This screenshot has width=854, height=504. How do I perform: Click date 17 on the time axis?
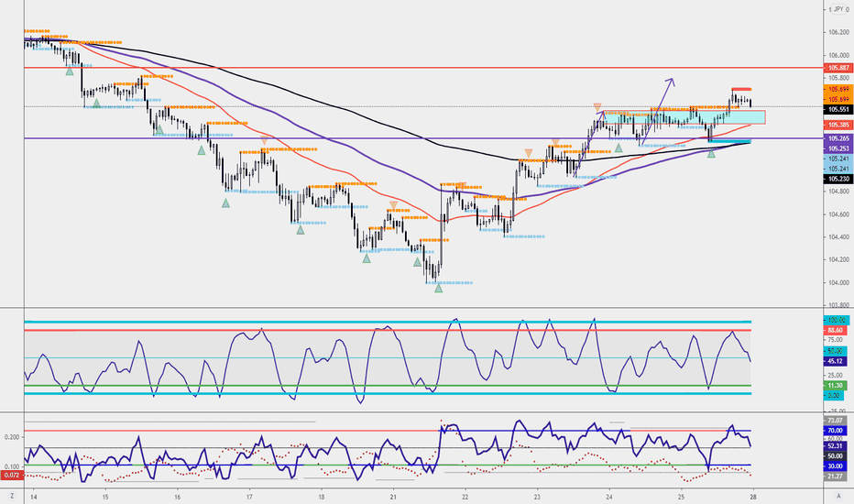tap(249, 497)
